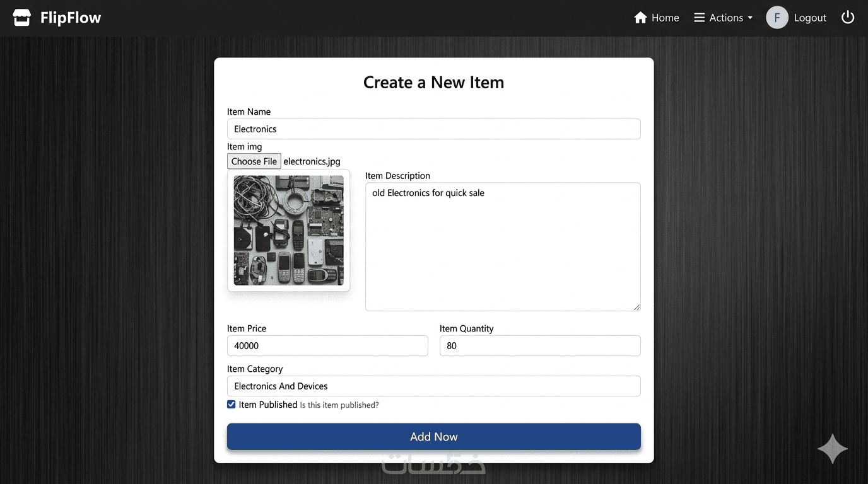
Task: Click the Logout link
Action: pos(810,18)
